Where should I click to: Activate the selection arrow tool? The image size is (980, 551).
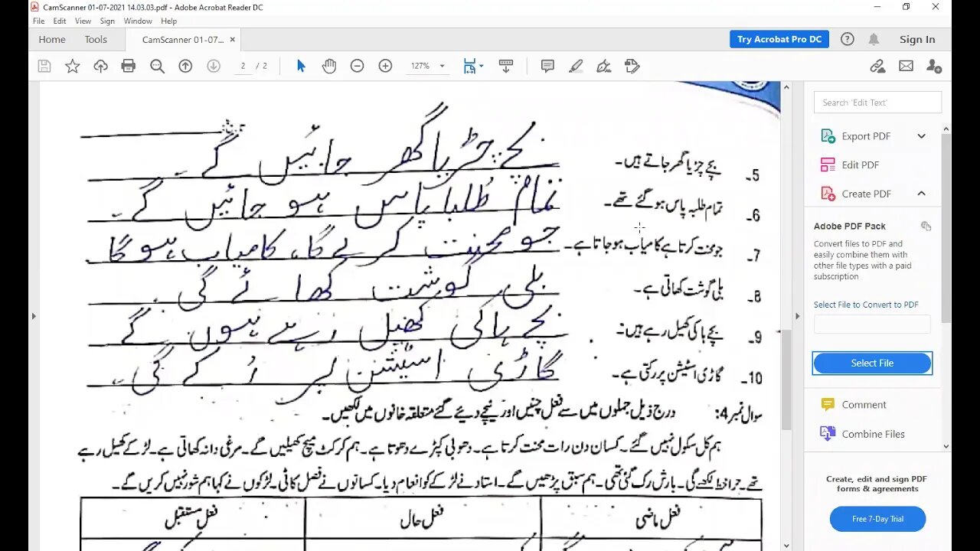pyautogui.click(x=301, y=67)
